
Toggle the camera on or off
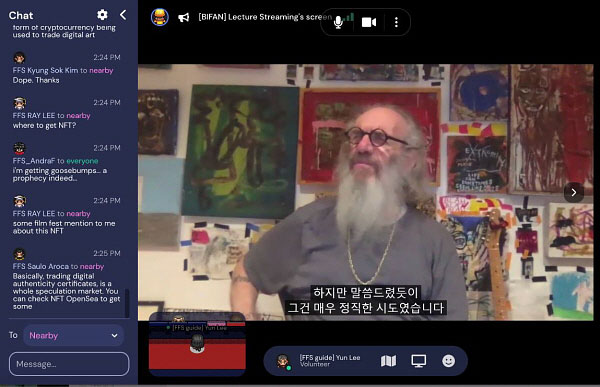[x=369, y=22]
